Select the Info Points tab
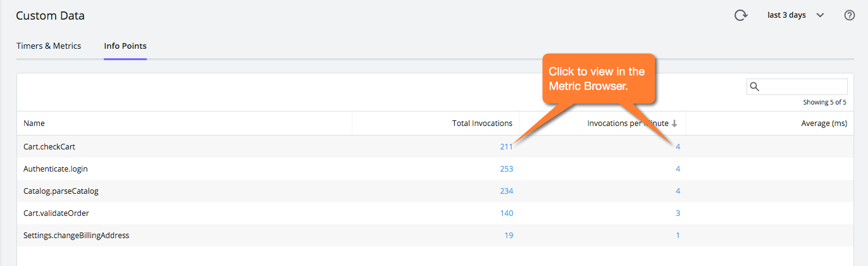This screenshot has height=266, width=868. click(125, 46)
